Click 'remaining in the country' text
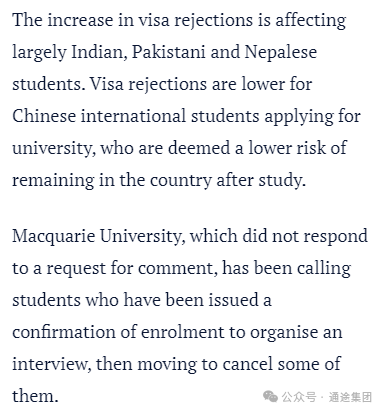Viewport: 384px width, 412px height. (112, 181)
